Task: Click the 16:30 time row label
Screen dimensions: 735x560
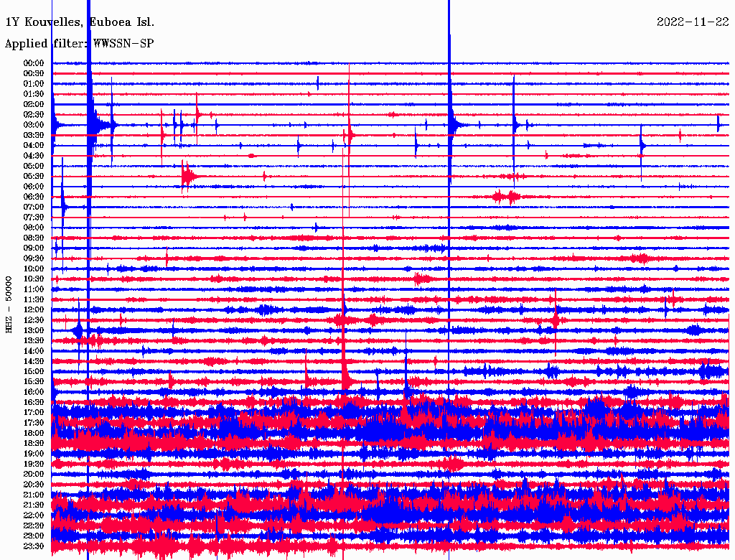Action: click(x=34, y=403)
